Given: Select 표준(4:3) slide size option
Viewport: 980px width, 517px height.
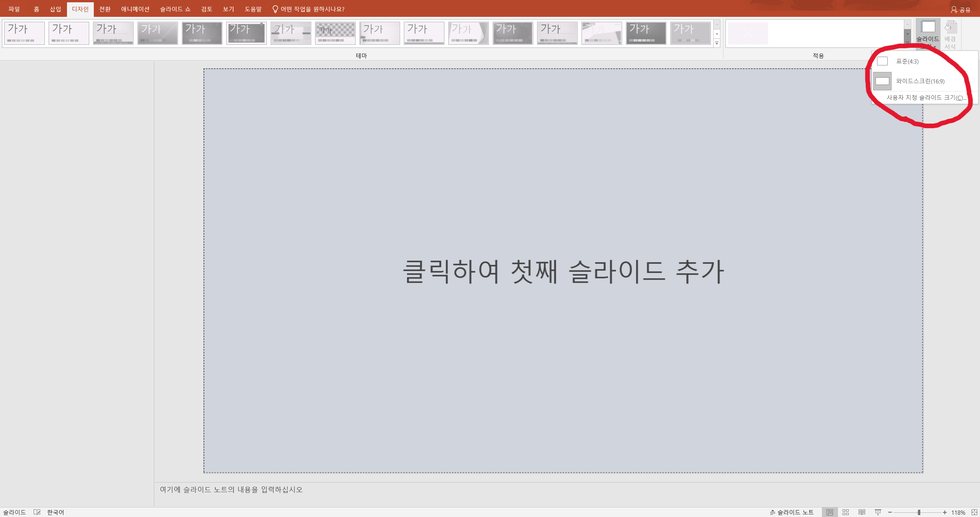Looking at the screenshot, I should [906, 61].
